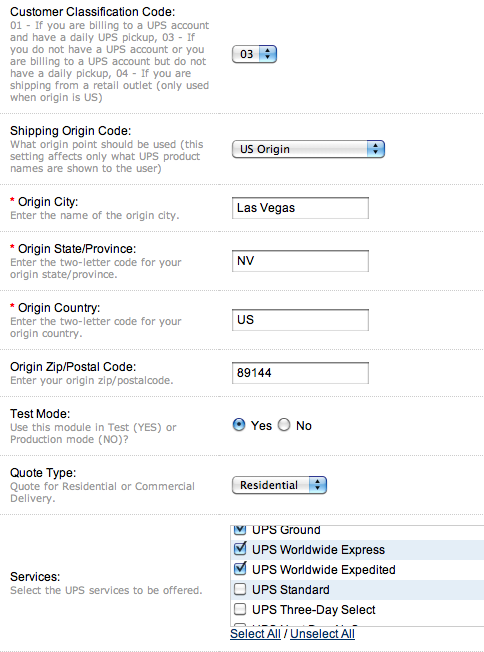Click the stepper arrows on Customer Classification dropdown
The width and height of the screenshot is (484, 652).
[268, 54]
